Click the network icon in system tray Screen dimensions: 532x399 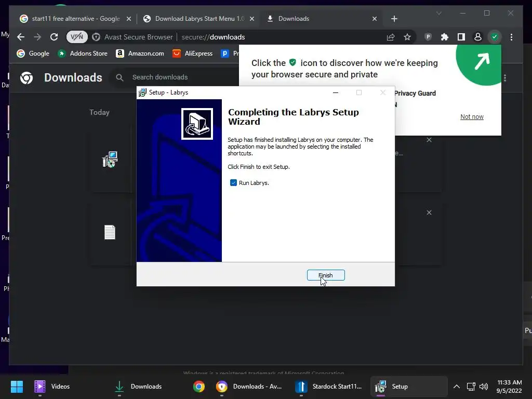[x=471, y=387]
